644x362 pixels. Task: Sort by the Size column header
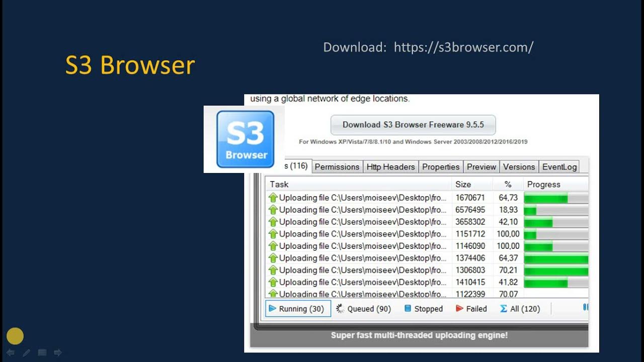471,184
